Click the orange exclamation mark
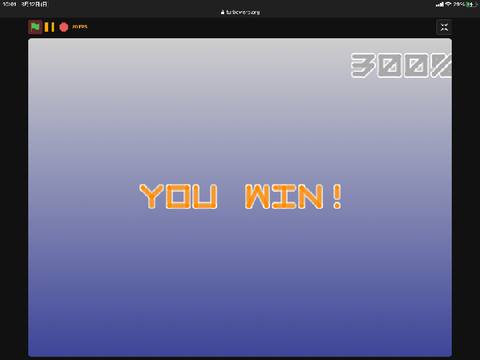The width and height of the screenshot is (480, 360). pos(337,196)
